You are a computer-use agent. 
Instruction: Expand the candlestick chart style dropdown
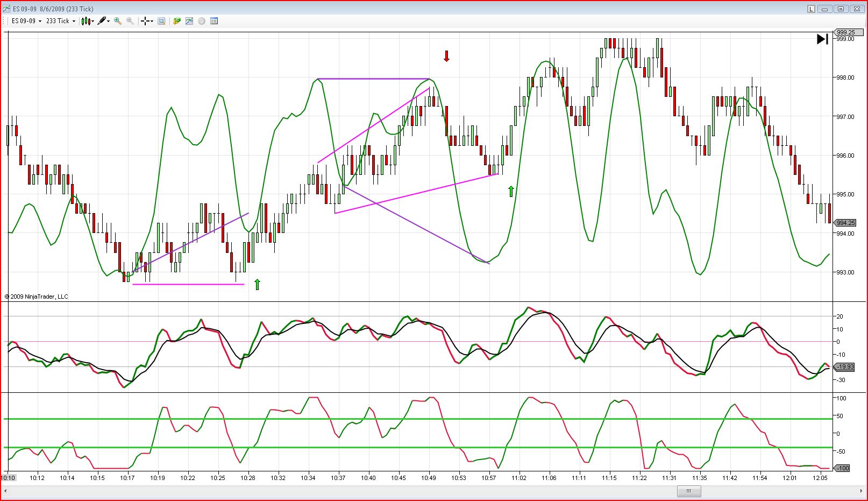tap(88, 21)
